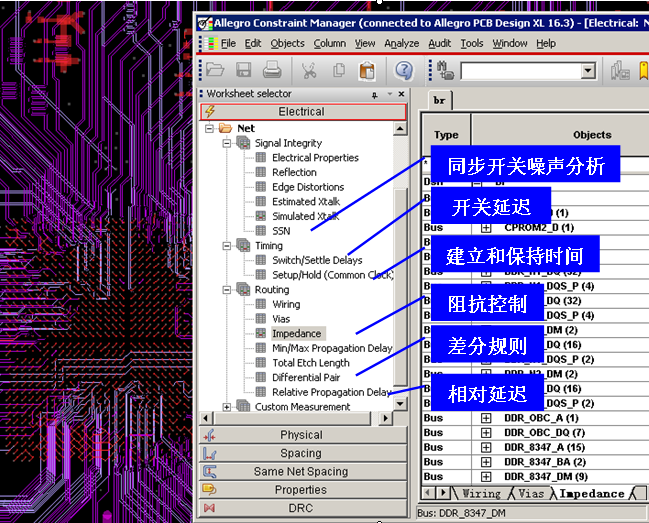Viewport: 649px width, 523px height.
Task: Click tree horizontal scrollbar right arrow
Action: coord(385,418)
